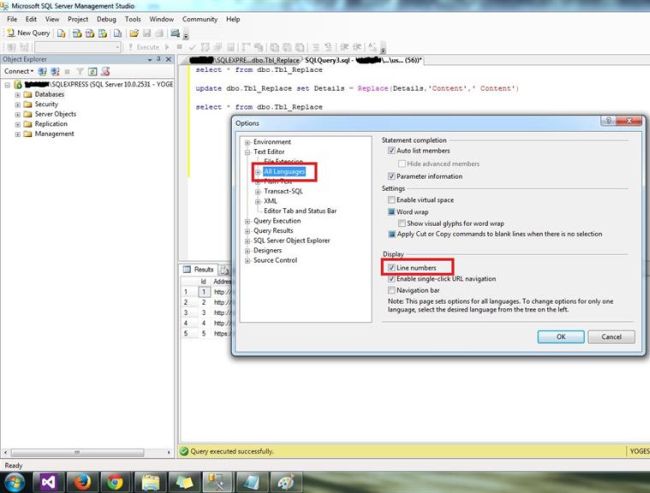Select Source Control in the Options tree
This screenshot has width=650, height=493.
pyautogui.click(x=275, y=260)
